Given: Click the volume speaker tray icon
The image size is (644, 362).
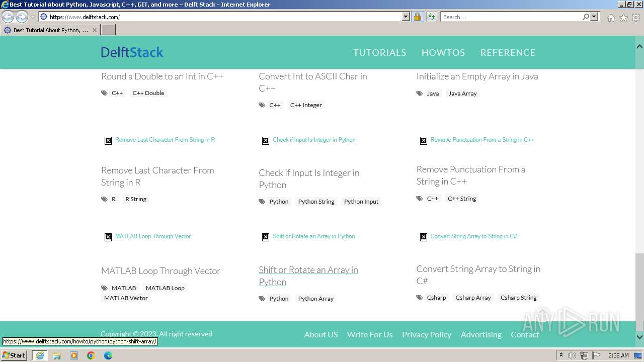Looking at the screenshot, I should [x=572, y=355].
